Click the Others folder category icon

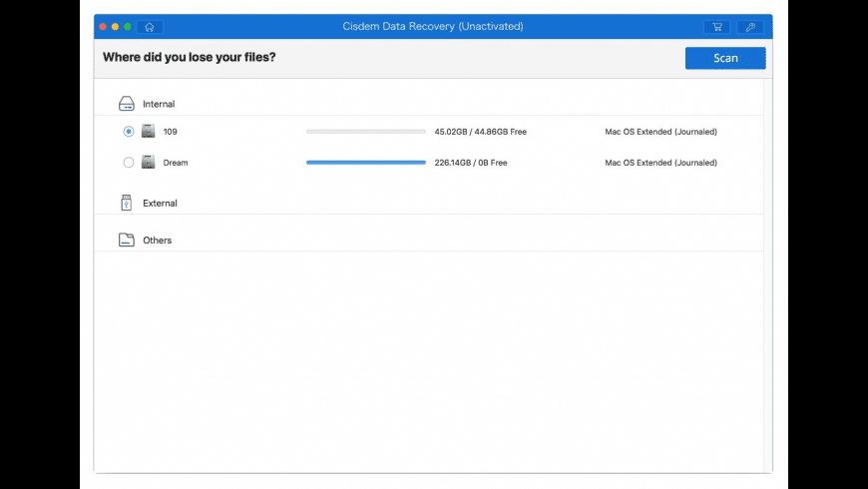(127, 240)
